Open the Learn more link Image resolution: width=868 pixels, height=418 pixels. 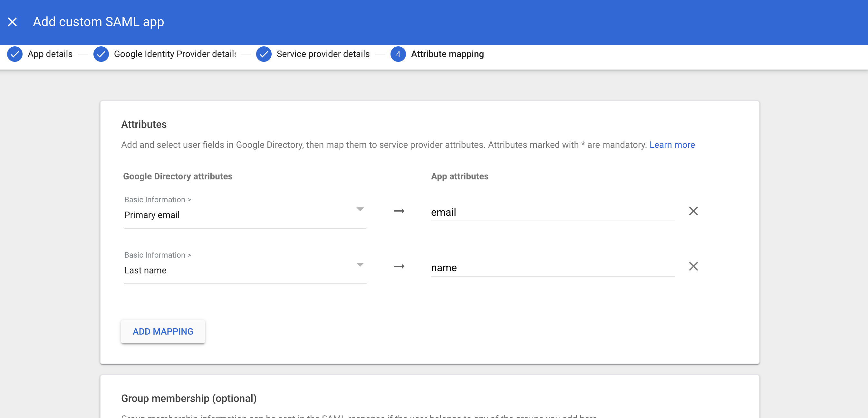coord(672,145)
